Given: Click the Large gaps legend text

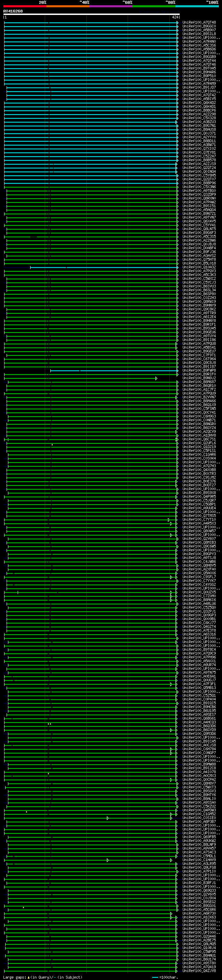Looking at the screenshot, I should 43,977.
